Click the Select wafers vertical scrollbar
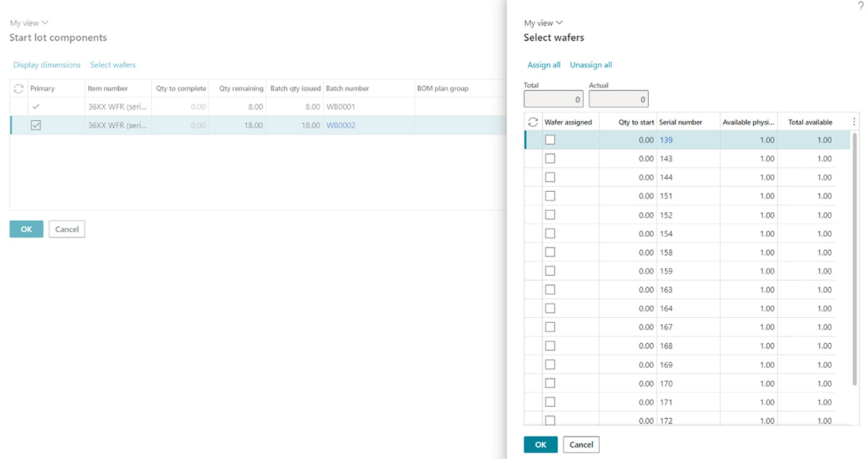Viewport: 868px width, 459px height. [856, 258]
